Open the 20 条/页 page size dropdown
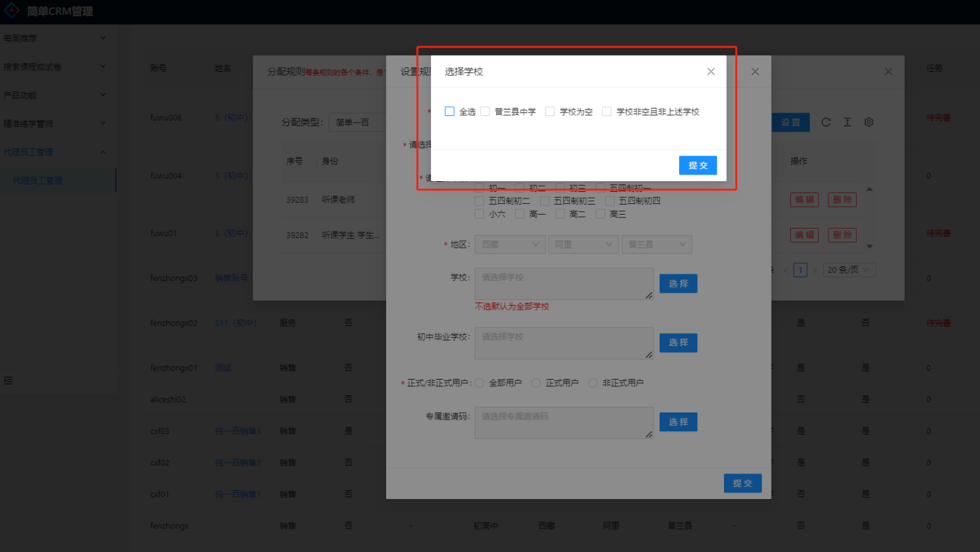Viewport: 980px width, 552px height. tap(848, 270)
